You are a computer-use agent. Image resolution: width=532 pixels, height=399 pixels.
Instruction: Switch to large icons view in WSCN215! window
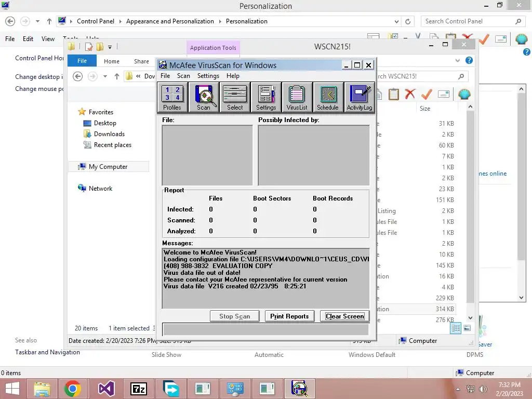pos(467,328)
